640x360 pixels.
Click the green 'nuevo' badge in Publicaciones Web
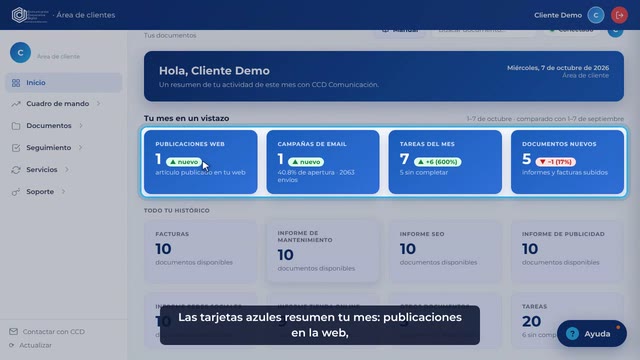point(184,162)
